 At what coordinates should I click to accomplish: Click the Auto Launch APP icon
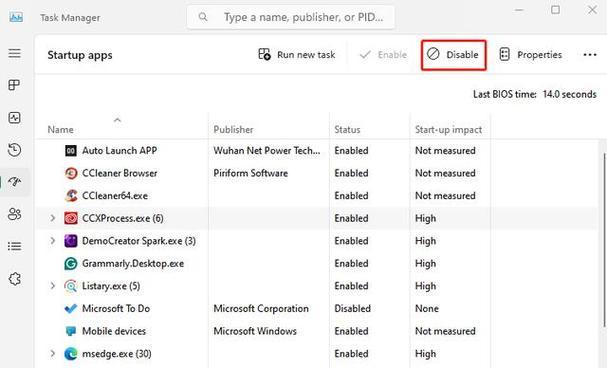pos(70,151)
